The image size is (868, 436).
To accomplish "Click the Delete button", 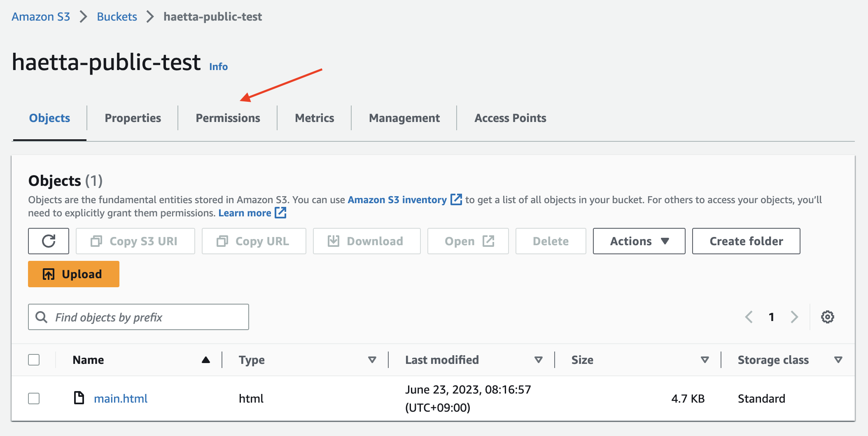I will click(x=551, y=241).
